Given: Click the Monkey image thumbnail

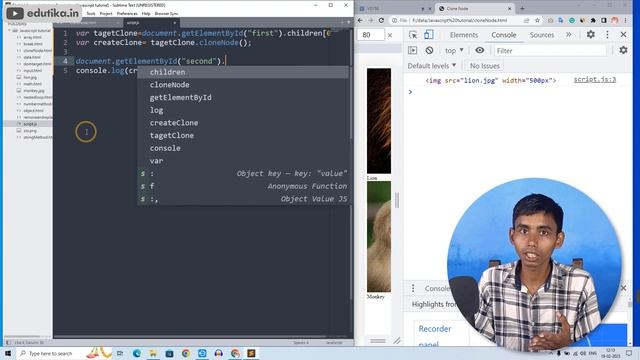Looking at the screenshot, I should point(379,236).
